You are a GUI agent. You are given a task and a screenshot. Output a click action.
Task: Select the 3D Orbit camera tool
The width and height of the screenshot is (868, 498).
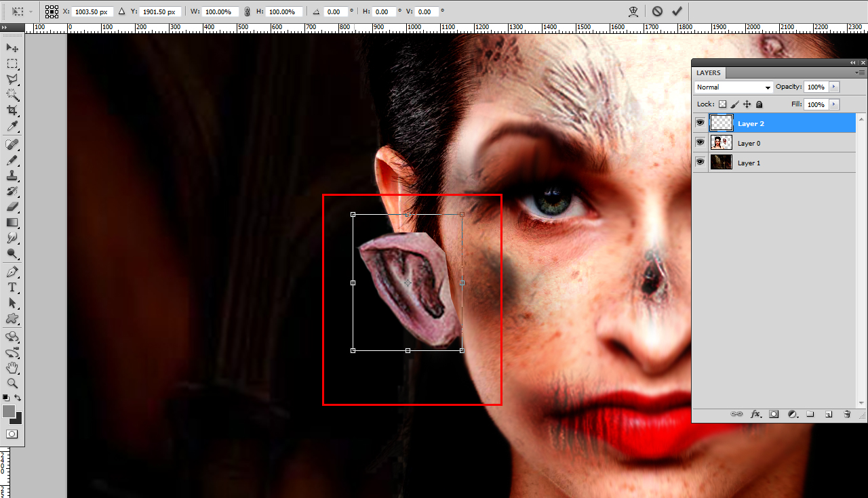[12, 352]
